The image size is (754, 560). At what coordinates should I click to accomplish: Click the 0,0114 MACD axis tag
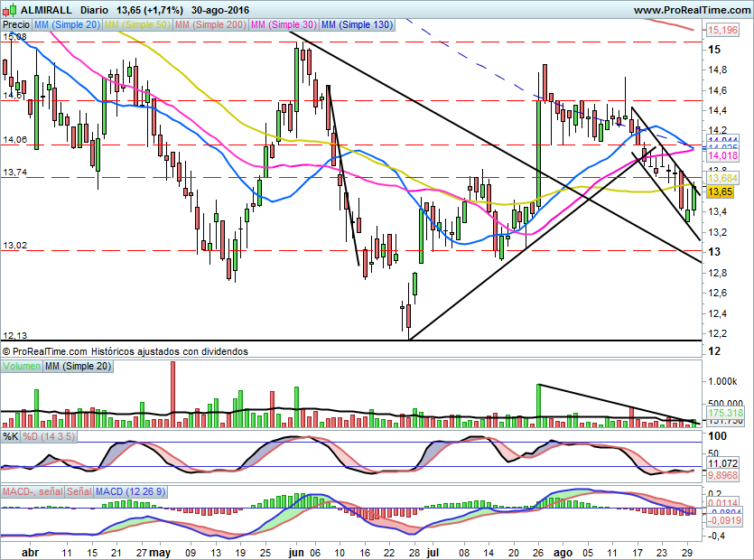[722, 503]
